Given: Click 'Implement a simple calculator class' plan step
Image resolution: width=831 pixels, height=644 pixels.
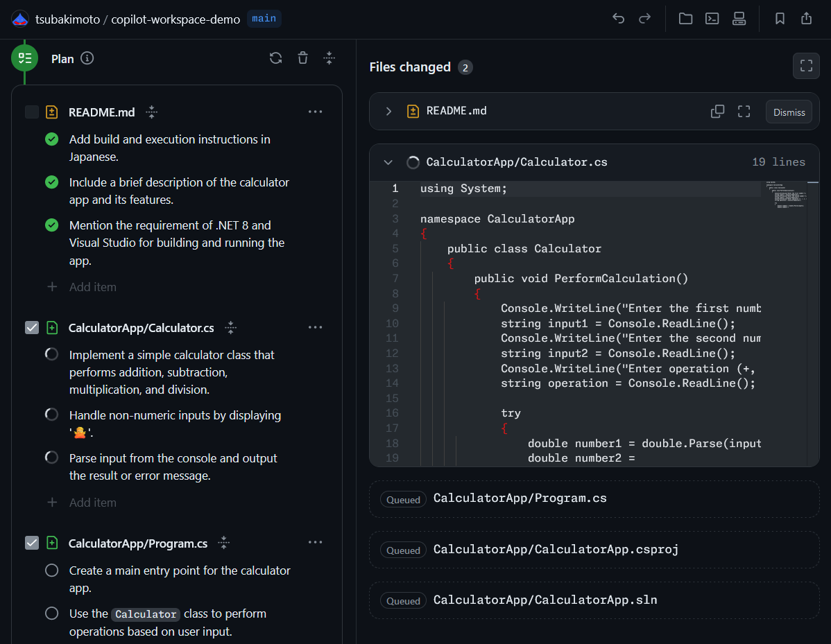Looking at the screenshot, I should click(172, 372).
